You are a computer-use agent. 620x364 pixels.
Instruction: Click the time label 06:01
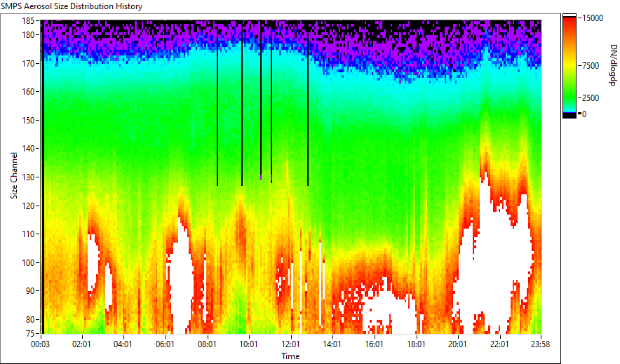click(165, 344)
